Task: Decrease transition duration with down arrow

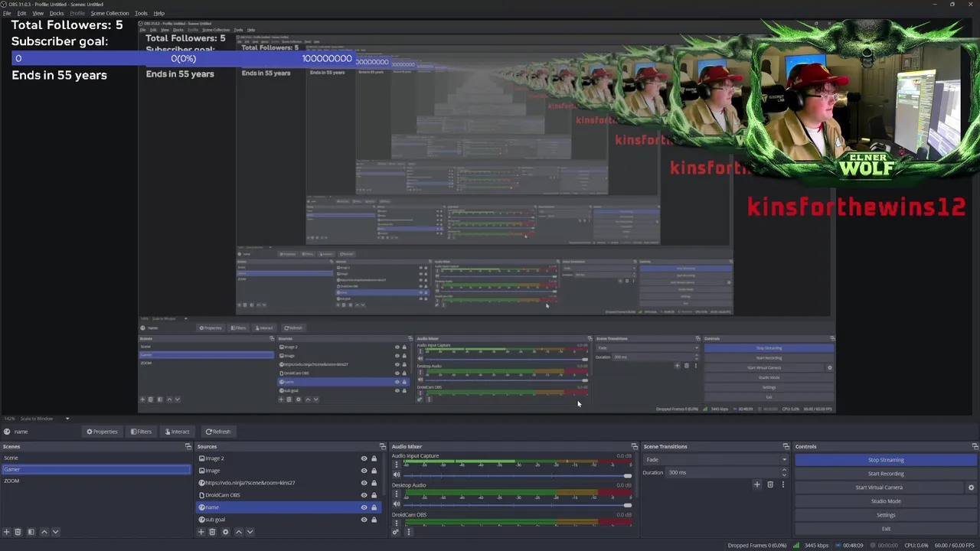Action: coord(785,474)
